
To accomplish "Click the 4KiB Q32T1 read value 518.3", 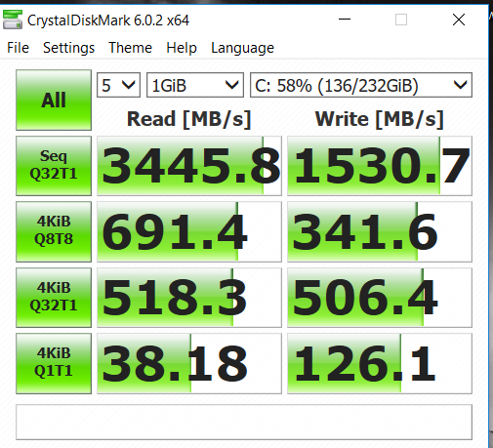I will 189,298.
